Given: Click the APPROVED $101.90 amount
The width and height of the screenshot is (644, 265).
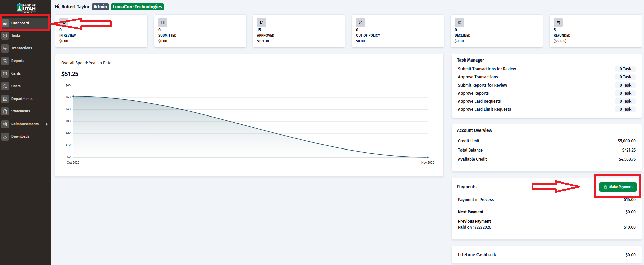Looking at the screenshot, I should pyautogui.click(x=263, y=41).
